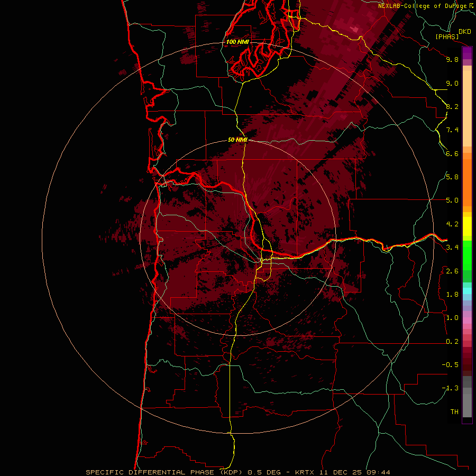The width and height of the screenshot is (476, 476).
Task: Click the 1.8 value on the scale
Action: click(x=452, y=295)
